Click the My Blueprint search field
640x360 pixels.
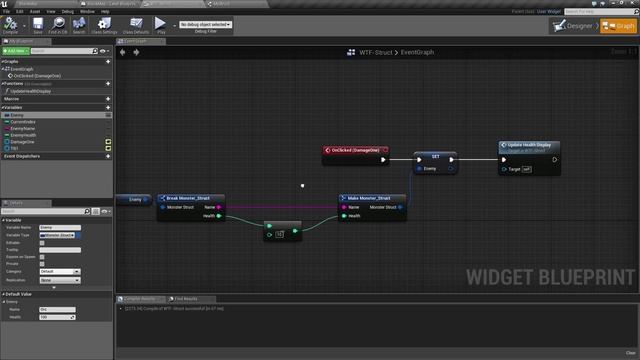pos(62,51)
